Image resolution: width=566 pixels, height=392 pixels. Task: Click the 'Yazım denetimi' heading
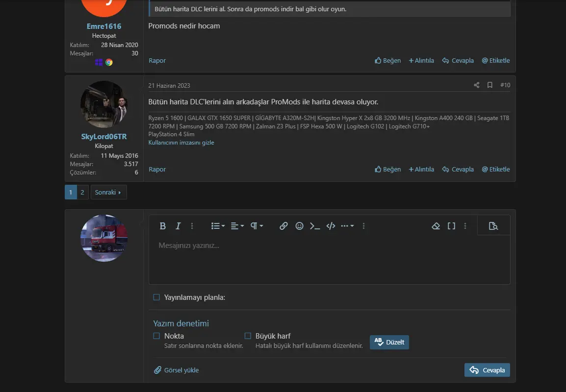181,323
